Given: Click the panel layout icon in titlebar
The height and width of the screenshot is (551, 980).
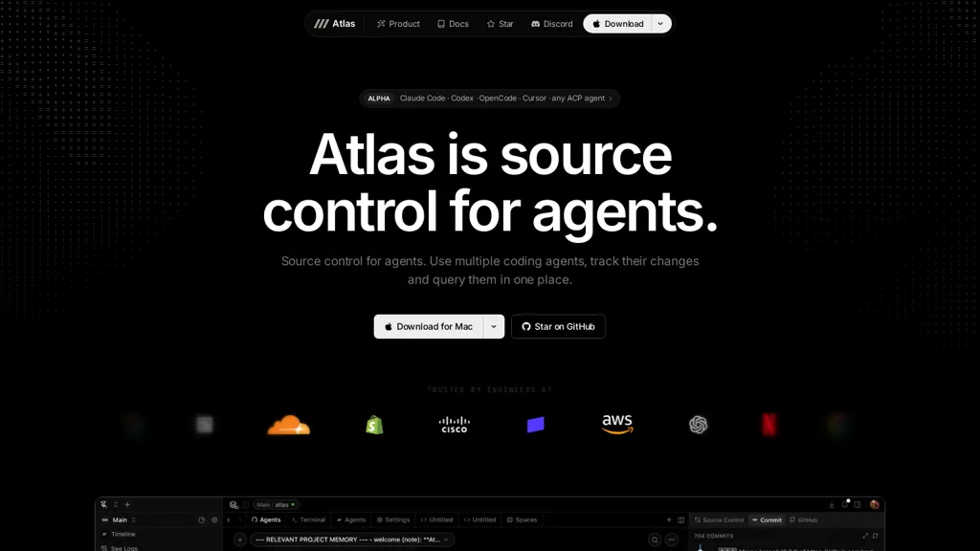Looking at the screenshot, I should pos(857,505).
